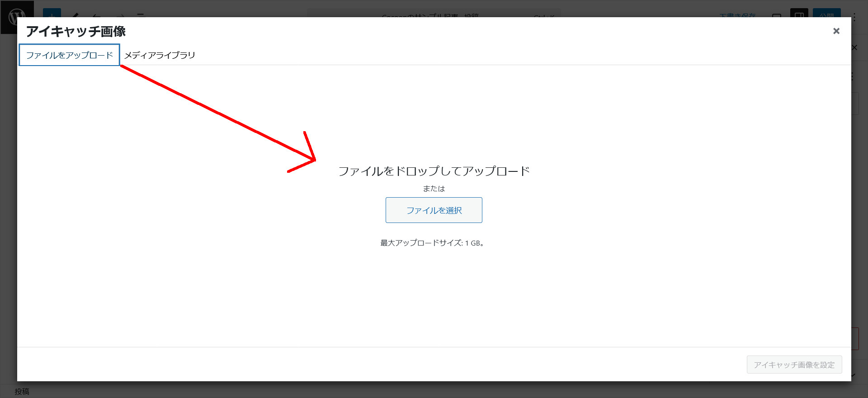Open the メディアライブラリ tab
This screenshot has width=868, height=398.
pos(160,55)
